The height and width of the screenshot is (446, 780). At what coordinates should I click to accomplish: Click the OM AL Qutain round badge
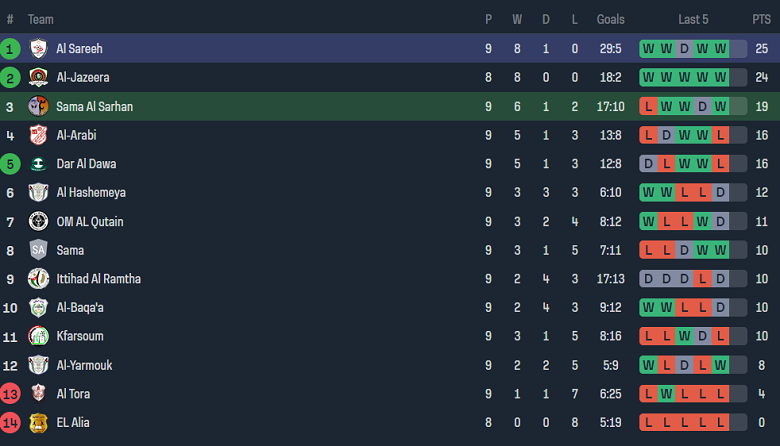pos(38,221)
